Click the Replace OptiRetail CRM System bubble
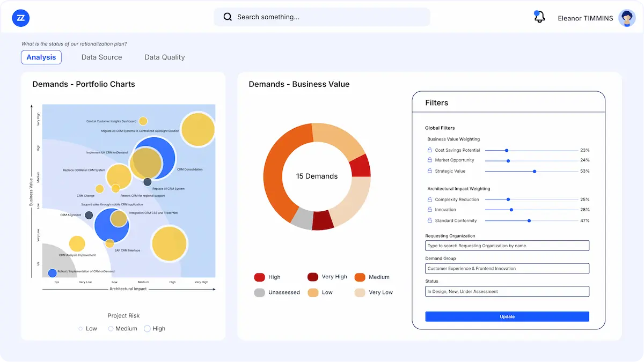This screenshot has width=644, height=362. click(119, 176)
